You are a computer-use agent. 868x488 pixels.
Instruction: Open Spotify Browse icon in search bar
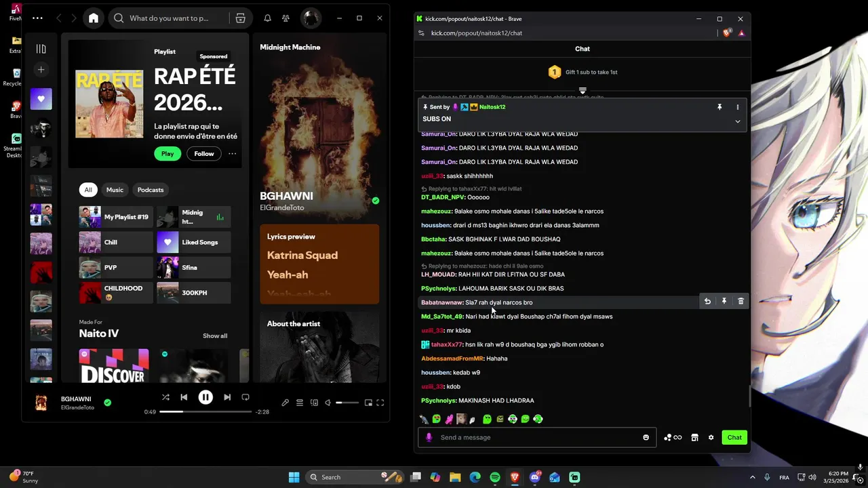240,18
